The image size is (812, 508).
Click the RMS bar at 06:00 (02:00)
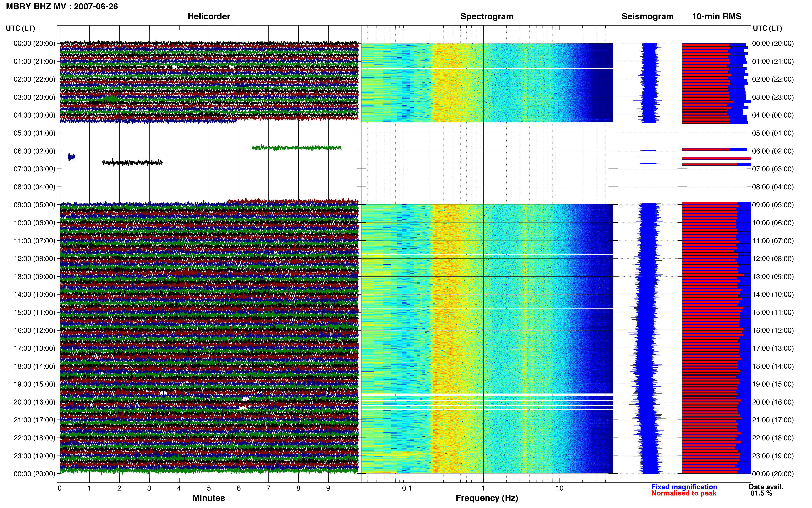[715, 149]
